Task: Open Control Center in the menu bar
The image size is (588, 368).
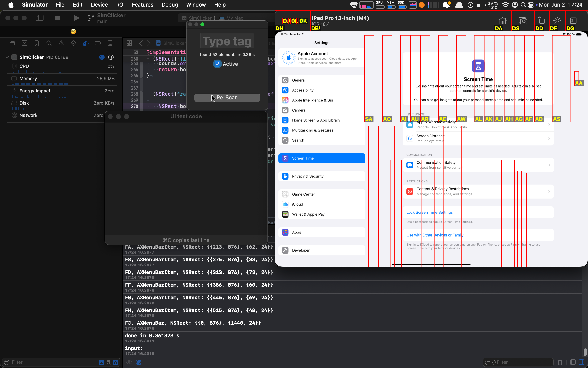Action: click(x=531, y=5)
